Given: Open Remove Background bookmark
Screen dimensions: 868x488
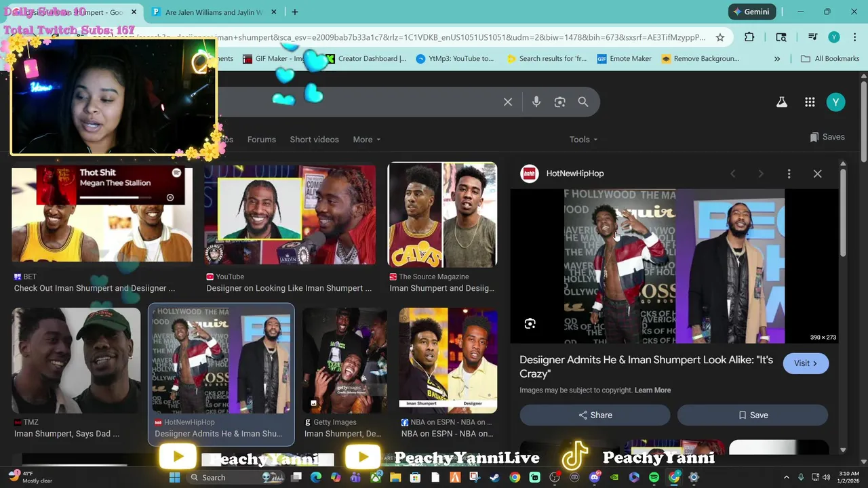Looking at the screenshot, I should coord(701,59).
